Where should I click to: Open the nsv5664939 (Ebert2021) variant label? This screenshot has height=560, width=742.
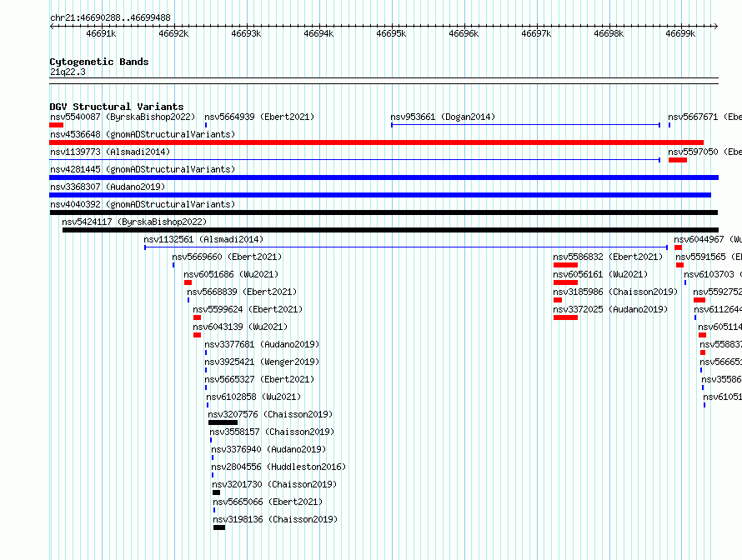pos(259,117)
